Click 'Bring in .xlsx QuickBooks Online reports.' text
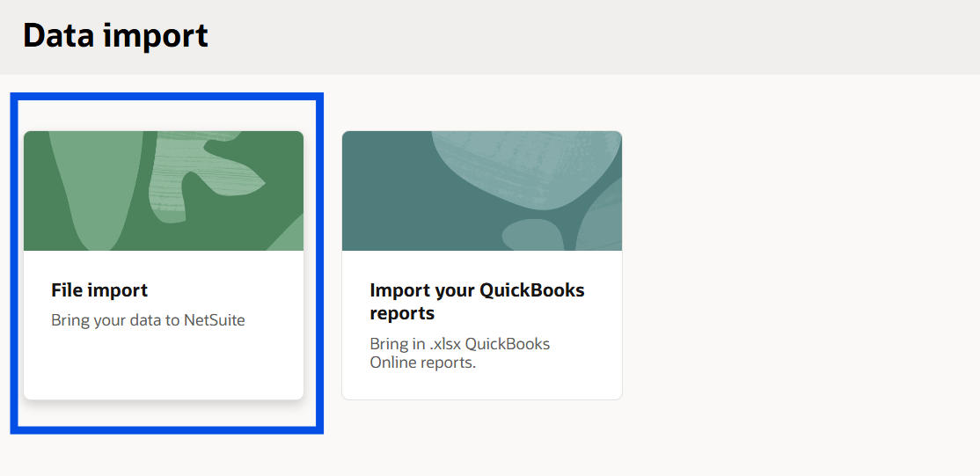Viewport: 980px width, 476px height. [460, 353]
